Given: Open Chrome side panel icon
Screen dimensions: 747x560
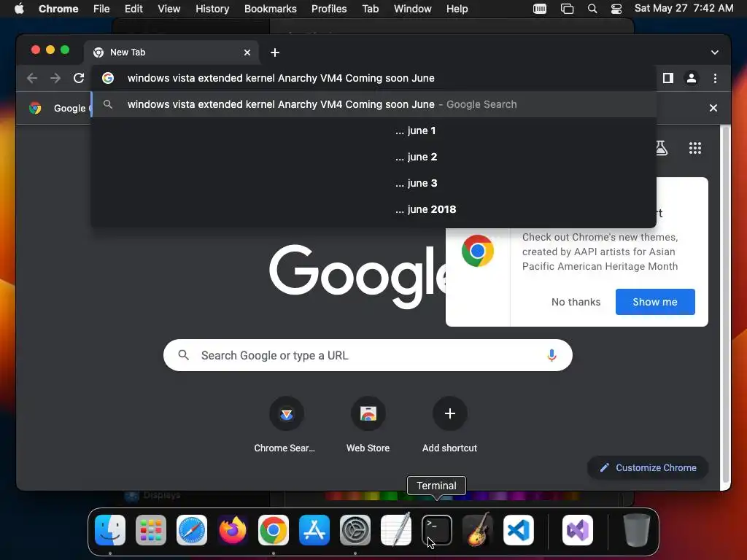Looking at the screenshot, I should (x=668, y=78).
